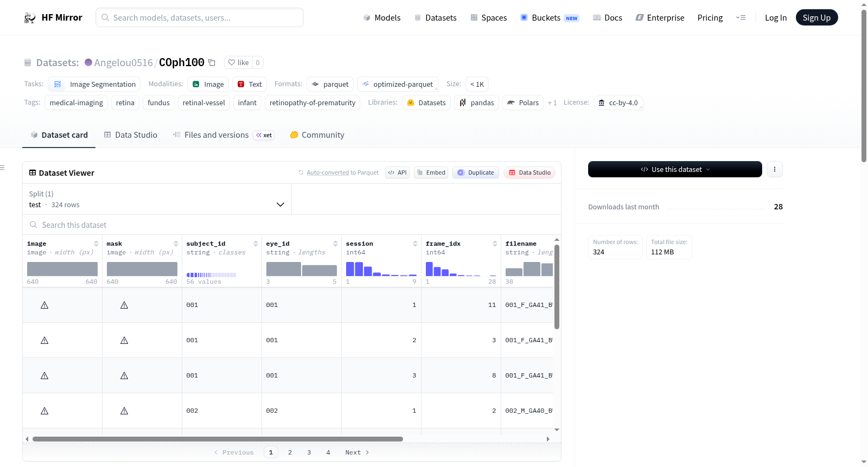Sort by the eye_id column sort icon
This screenshot has width=868, height=467.
335,244
